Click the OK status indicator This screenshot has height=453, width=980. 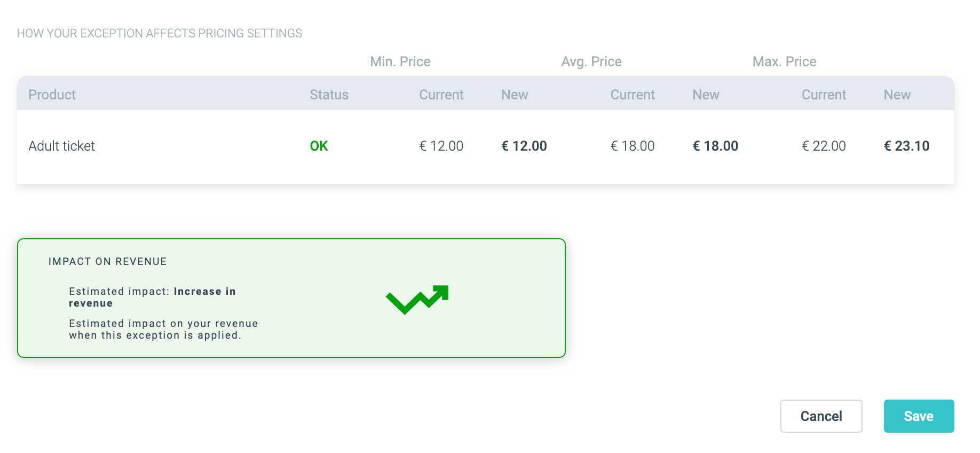[x=318, y=145]
